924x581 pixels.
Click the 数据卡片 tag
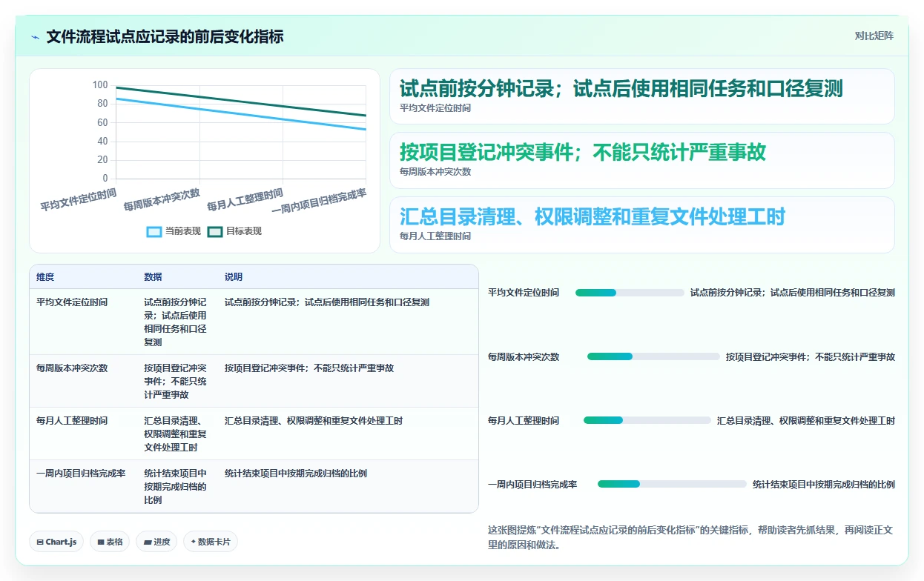coord(211,542)
